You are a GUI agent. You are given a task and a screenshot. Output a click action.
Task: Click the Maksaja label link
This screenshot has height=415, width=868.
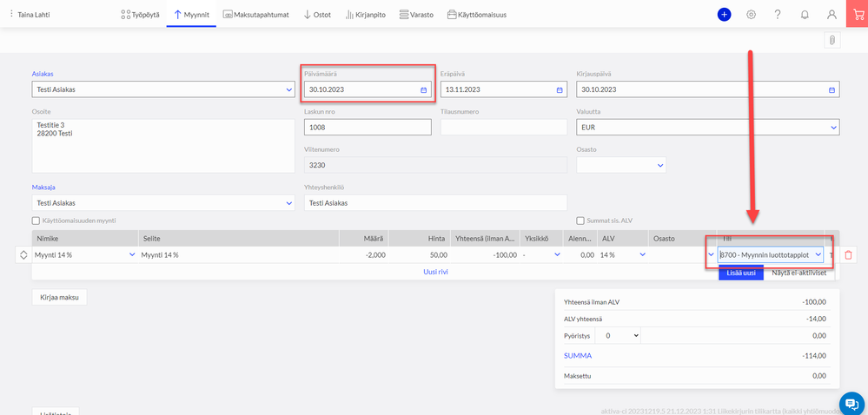point(43,187)
